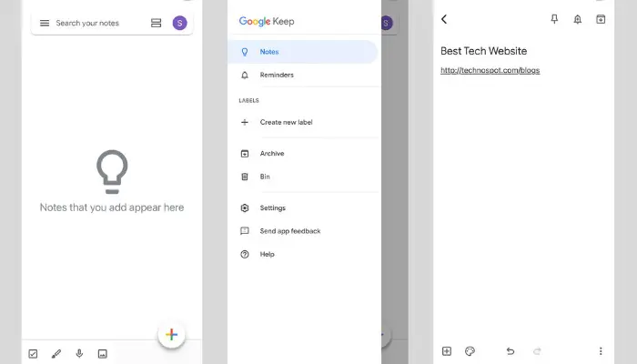Open the three-dot more options menu
Viewport: 637px width, 364px height.
(x=601, y=351)
